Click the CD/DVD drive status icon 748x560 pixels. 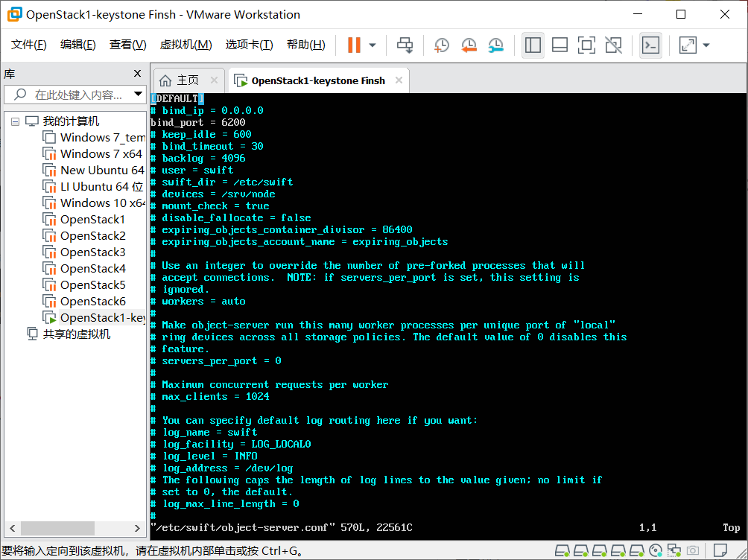(x=656, y=551)
